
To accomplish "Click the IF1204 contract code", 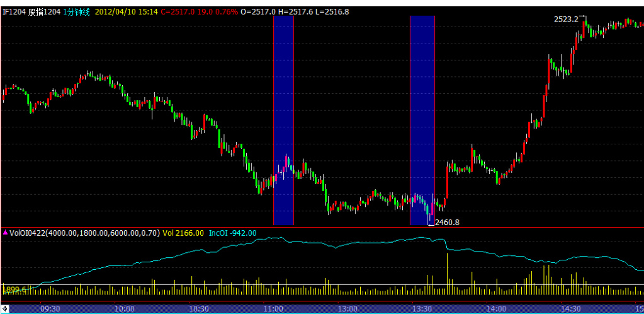I will [x=14, y=12].
